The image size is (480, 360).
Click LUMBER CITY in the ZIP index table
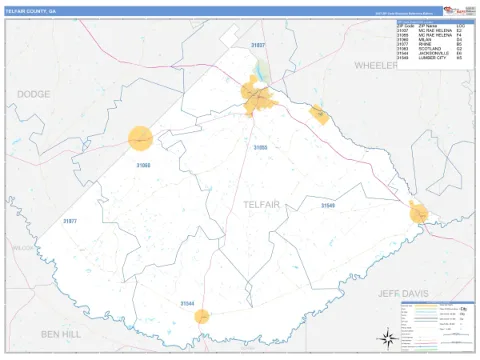[432, 58]
